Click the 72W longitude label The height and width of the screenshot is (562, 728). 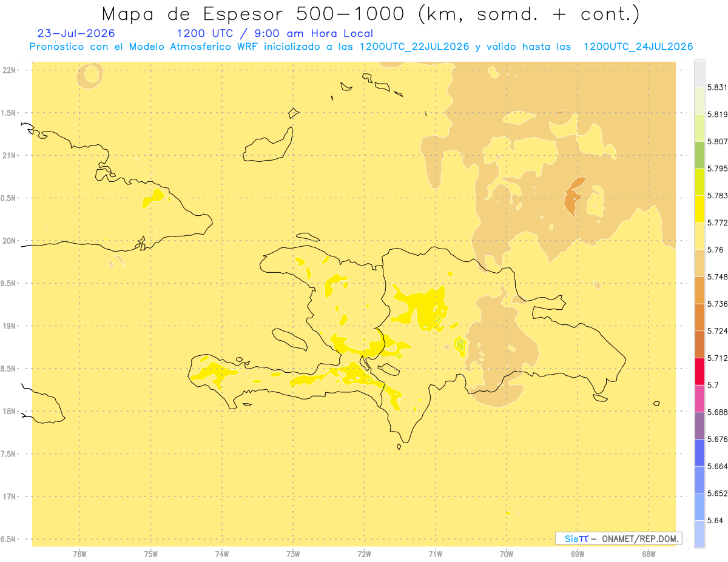point(364,554)
